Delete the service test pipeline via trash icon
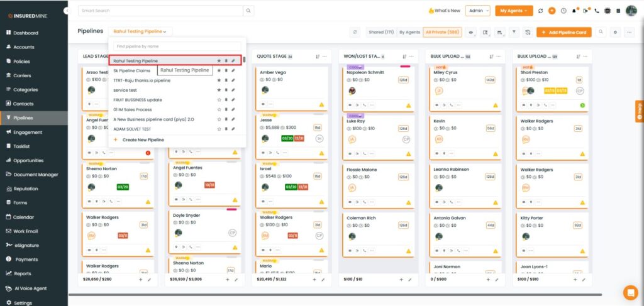 click(x=226, y=90)
